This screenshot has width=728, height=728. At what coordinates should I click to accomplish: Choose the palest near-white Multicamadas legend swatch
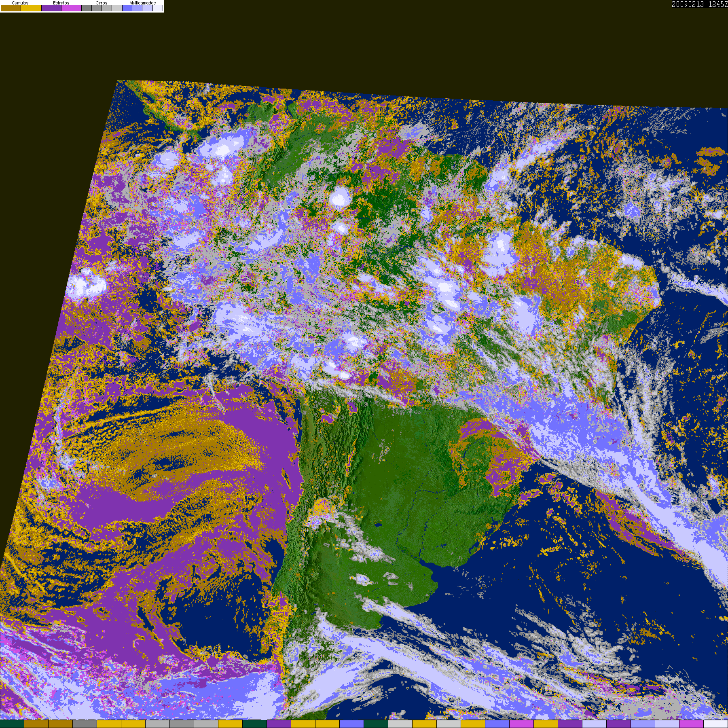(158, 8)
